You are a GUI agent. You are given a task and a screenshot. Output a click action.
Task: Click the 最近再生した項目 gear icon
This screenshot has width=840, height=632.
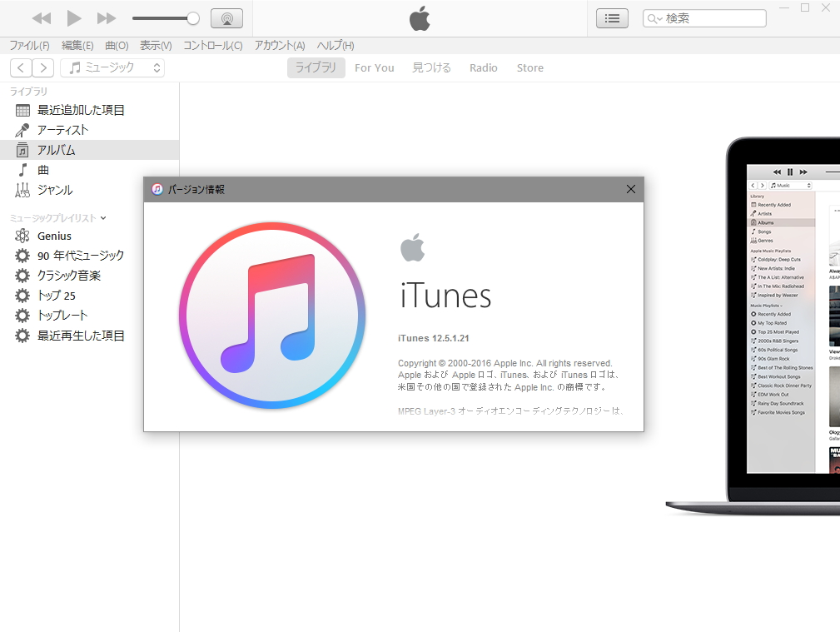pos(22,336)
